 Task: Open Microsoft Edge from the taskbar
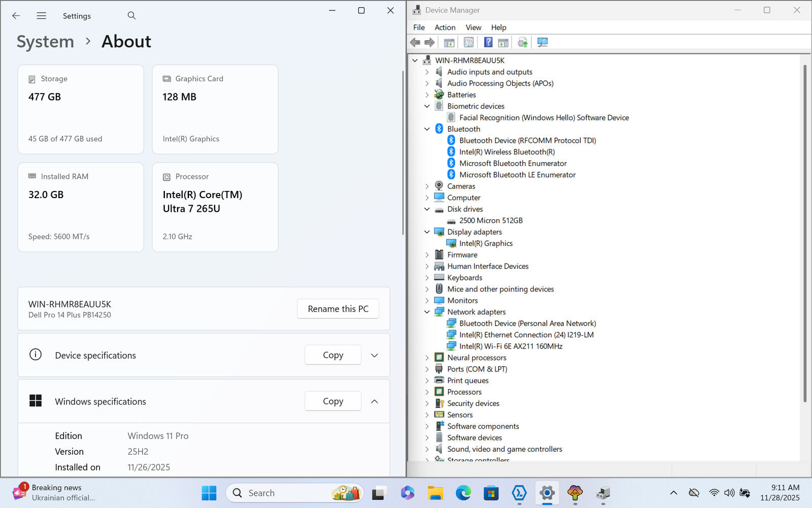463,493
